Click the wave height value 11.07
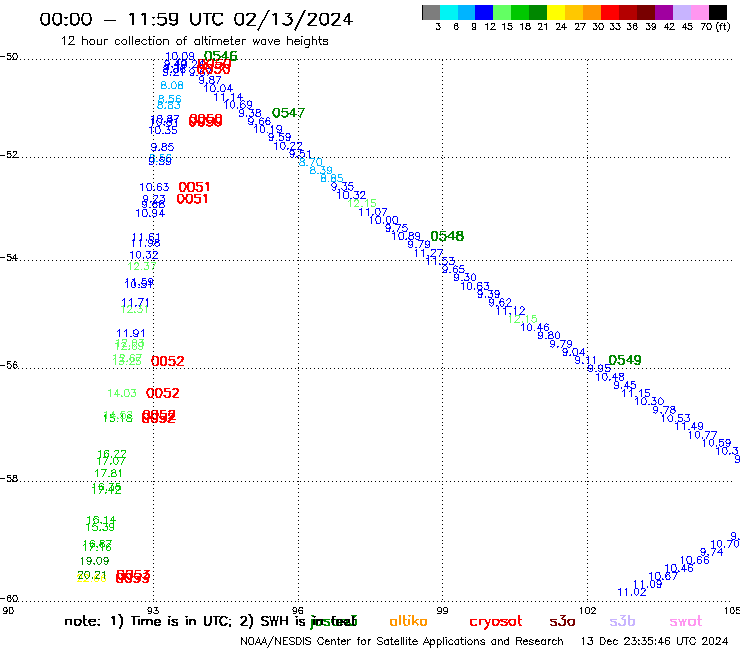The height and width of the screenshot is (650, 740). pyautogui.click(x=373, y=212)
